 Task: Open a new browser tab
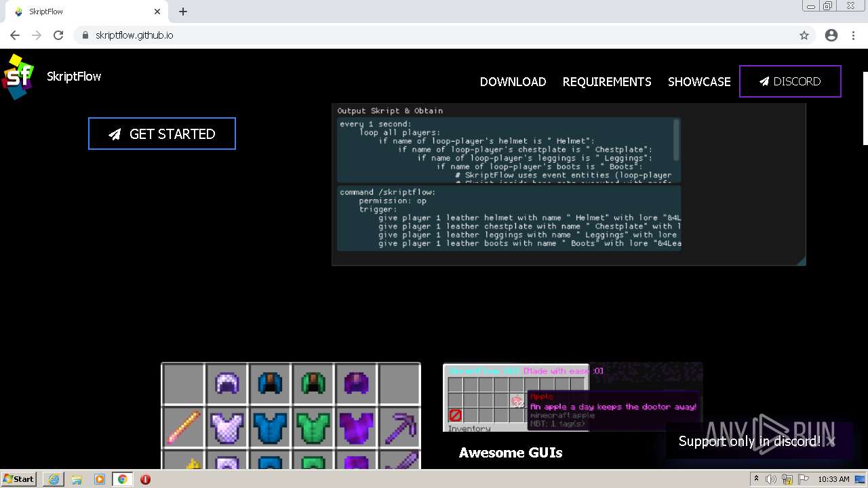click(183, 12)
